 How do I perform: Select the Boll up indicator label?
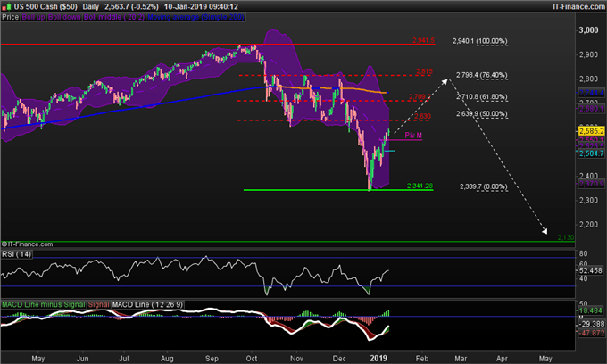(34, 17)
